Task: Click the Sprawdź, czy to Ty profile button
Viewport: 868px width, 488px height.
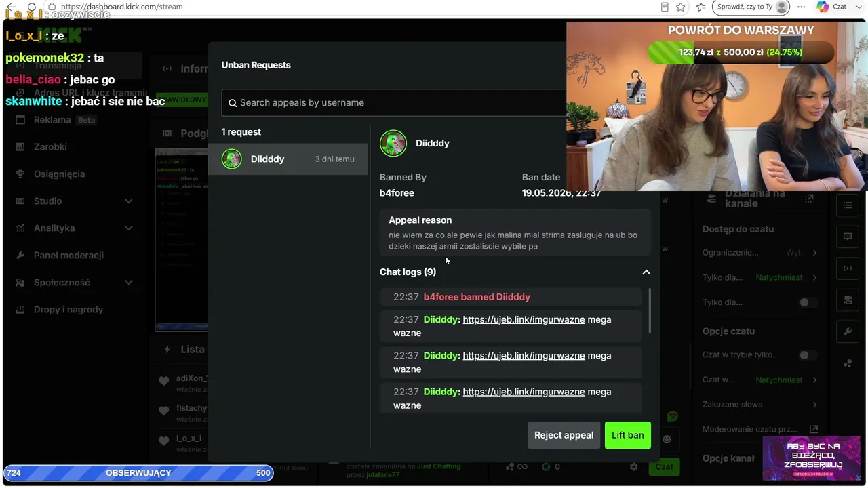Action: [752, 7]
